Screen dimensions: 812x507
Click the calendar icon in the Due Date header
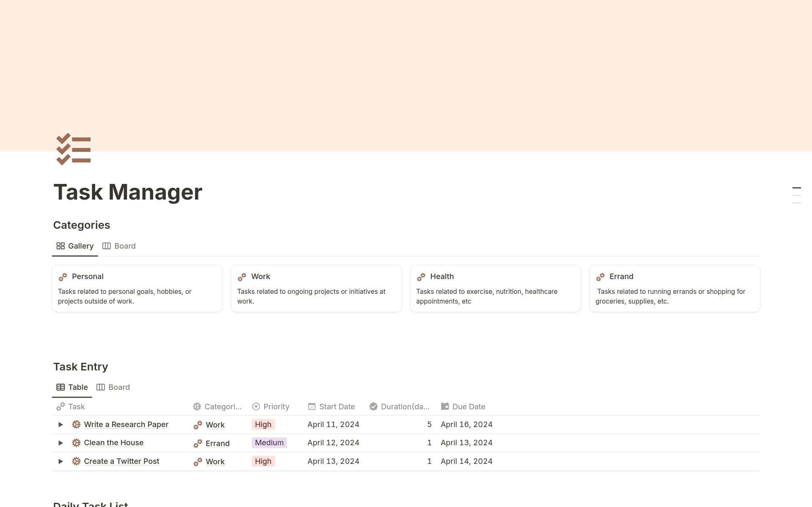tap(445, 406)
